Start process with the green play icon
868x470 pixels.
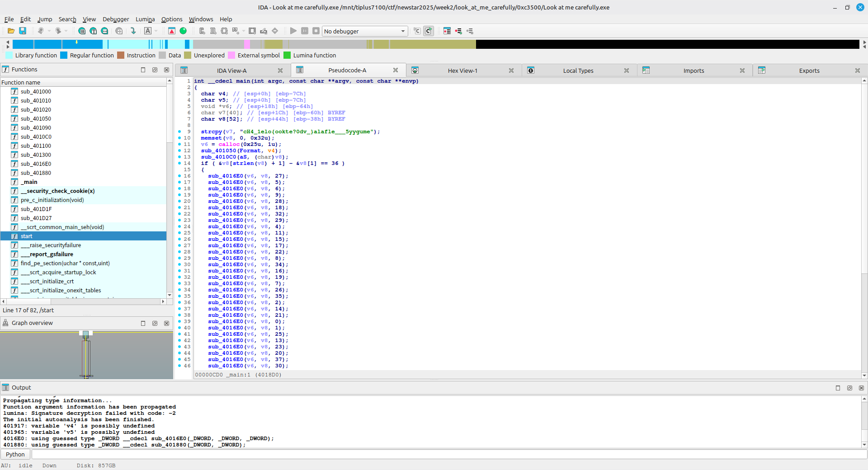pos(293,31)
